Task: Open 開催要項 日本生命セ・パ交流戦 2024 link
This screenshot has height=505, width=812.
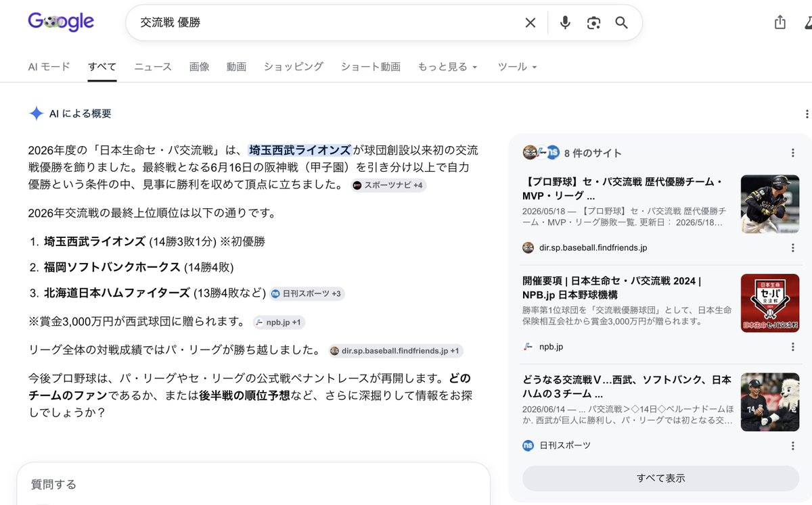Action: (x=612, y=288)
